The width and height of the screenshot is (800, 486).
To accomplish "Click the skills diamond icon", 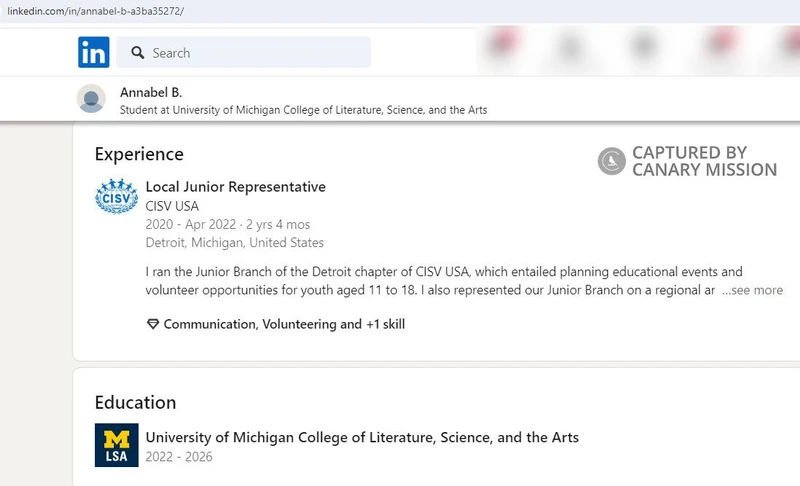I will 153,324.
